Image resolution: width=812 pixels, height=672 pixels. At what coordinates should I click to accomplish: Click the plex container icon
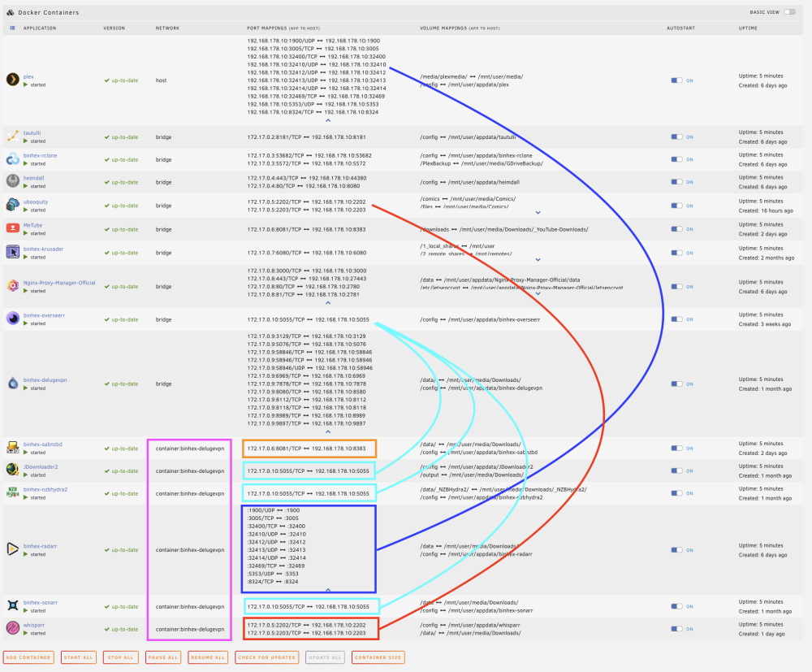(x=12, y=80)
